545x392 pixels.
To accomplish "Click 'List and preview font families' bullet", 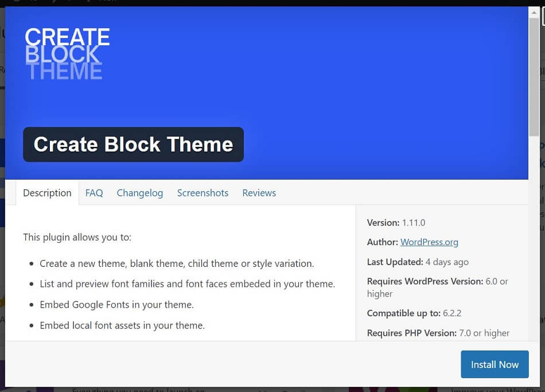I will point(188,284).
